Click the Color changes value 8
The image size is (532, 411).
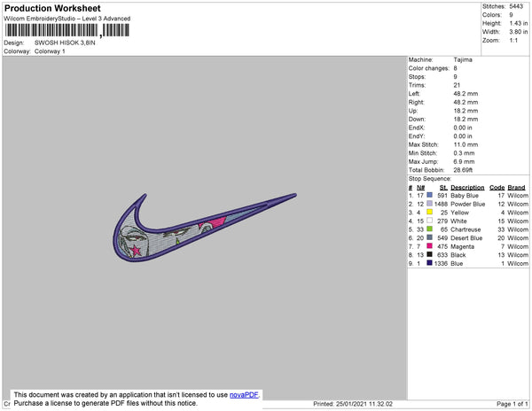pyautogui.click(x=456, y=68)
